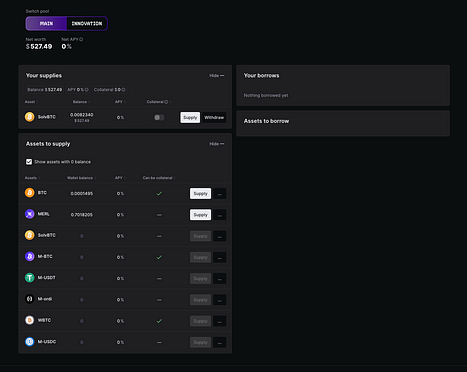The image size is (467, 372).
Task: Click the Your borrows heading
Action: point(261,76)
